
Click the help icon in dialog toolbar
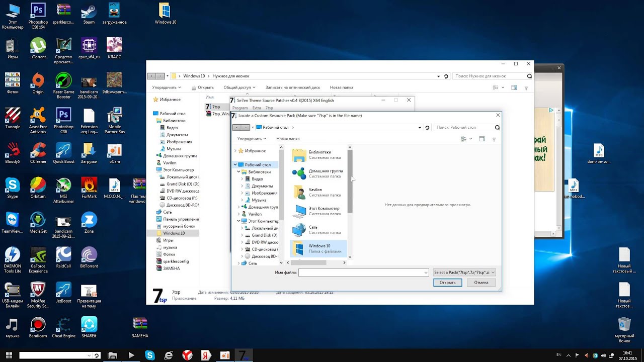[494, 139]
